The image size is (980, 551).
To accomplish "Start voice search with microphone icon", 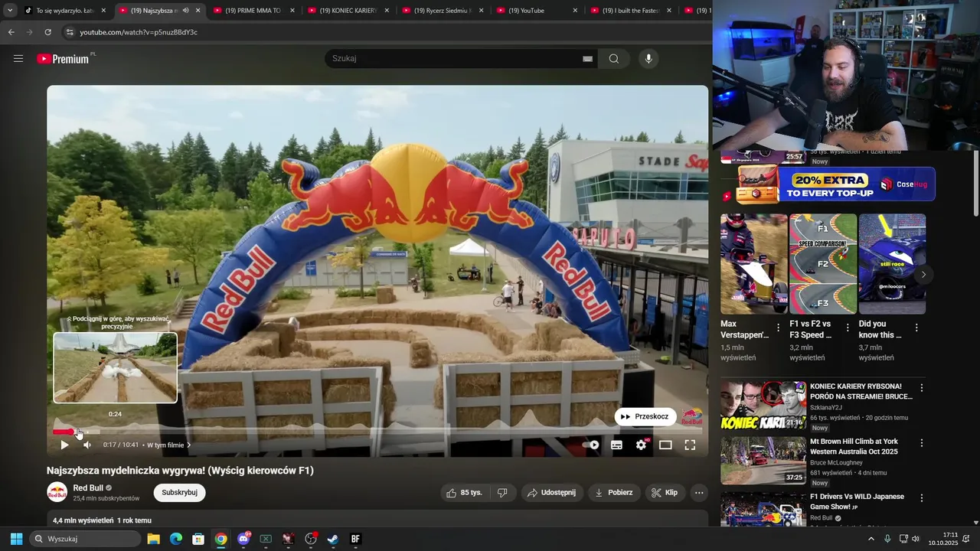I will coord(648,59).
